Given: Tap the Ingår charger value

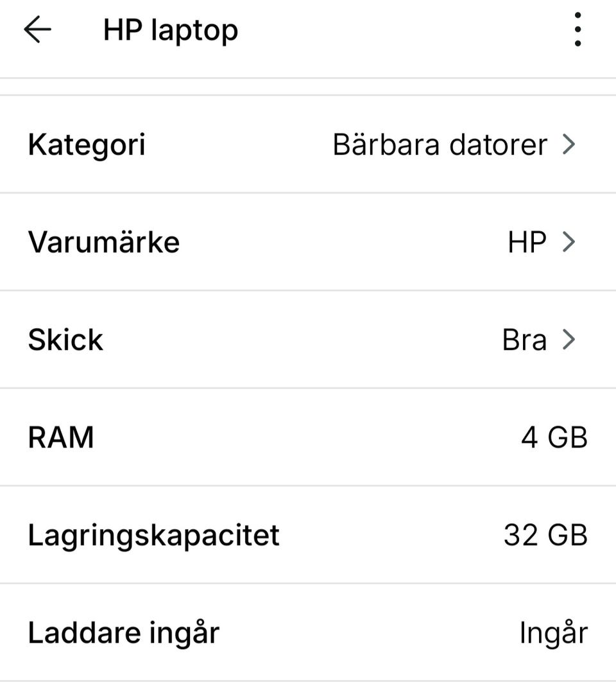Looking at the screenshot, I should click(x=553, y=632).
